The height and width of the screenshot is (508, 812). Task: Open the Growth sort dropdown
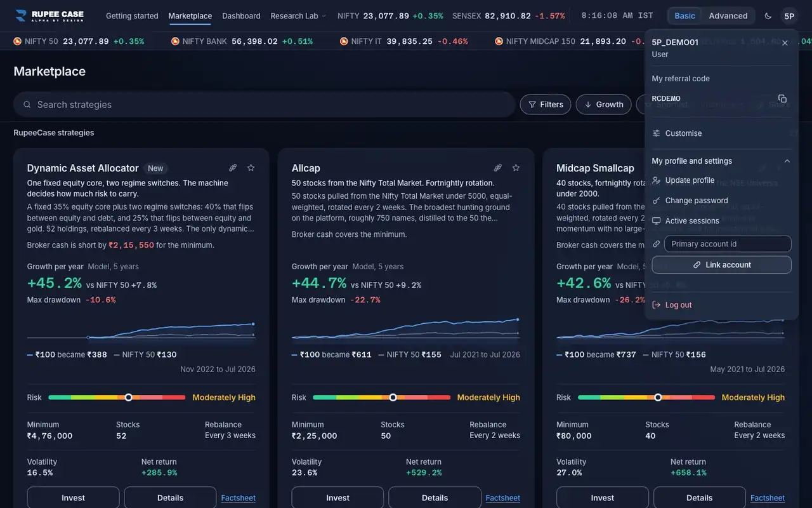pyautogui.click(x=603, y=104)
